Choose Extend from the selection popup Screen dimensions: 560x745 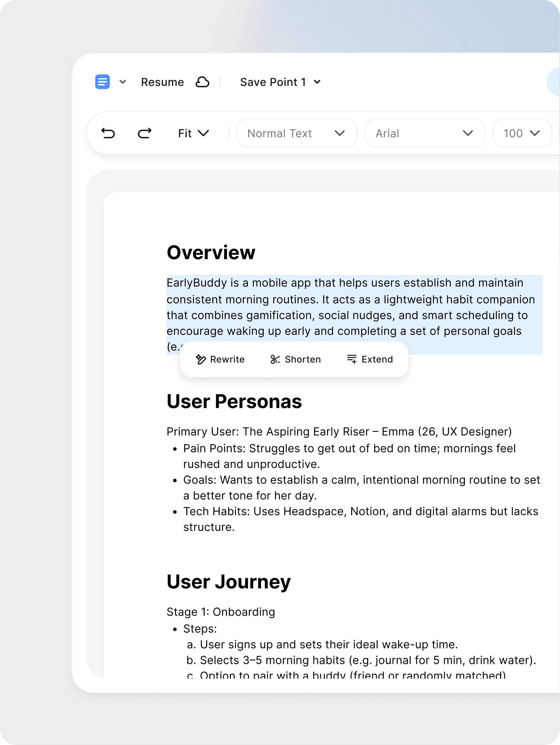(377, 359)
